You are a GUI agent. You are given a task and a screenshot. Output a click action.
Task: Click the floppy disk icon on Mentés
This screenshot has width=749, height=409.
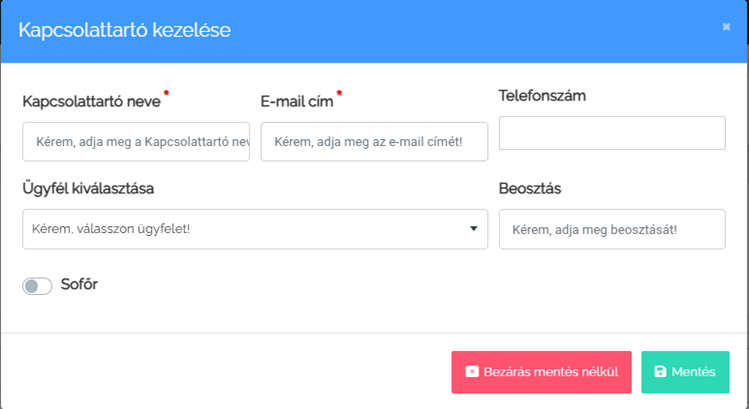pos(660,372)
